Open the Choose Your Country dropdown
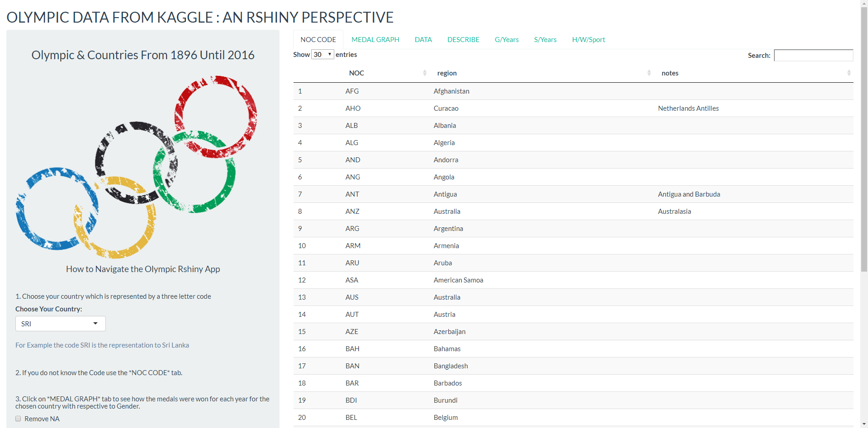The image size is (868, 428). coord(61,324)
